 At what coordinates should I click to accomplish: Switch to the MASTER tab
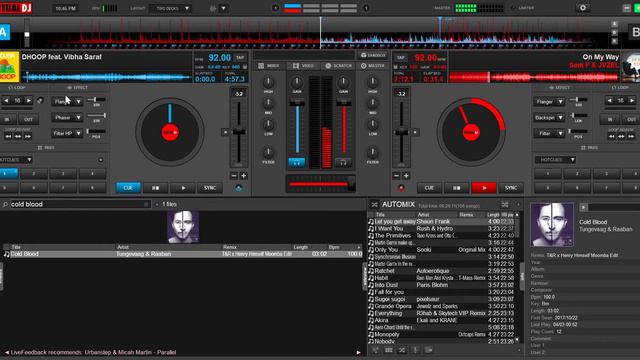tap(373, 66)
